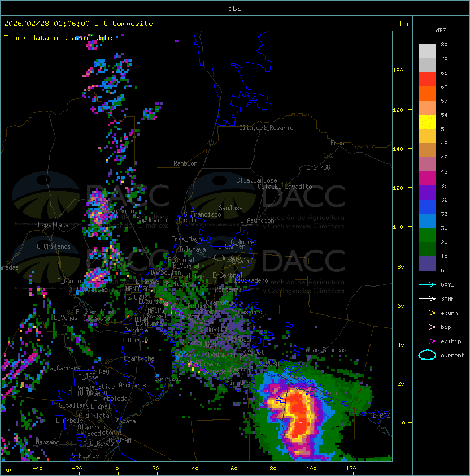470x476 pixels.
Task: Select the blue 35-36 dBZ swatch
Action: coord(427,206)
